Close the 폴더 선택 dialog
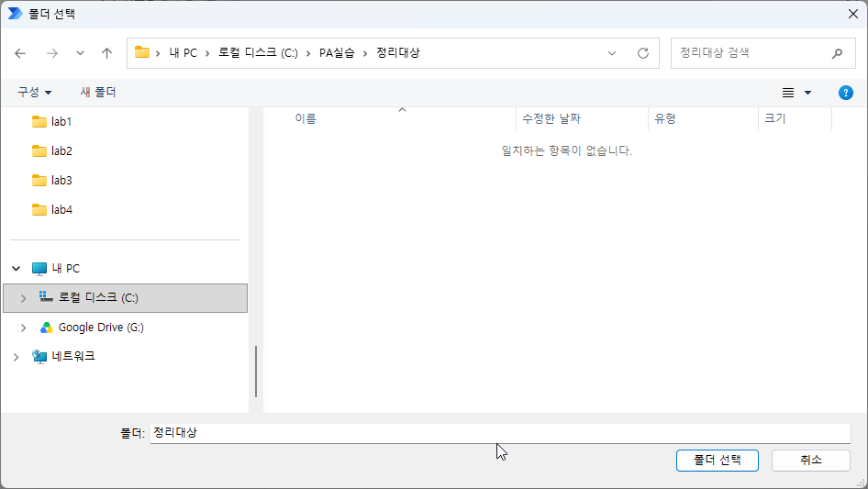This screenshot has height=489, width=868. tap(853, 14)
